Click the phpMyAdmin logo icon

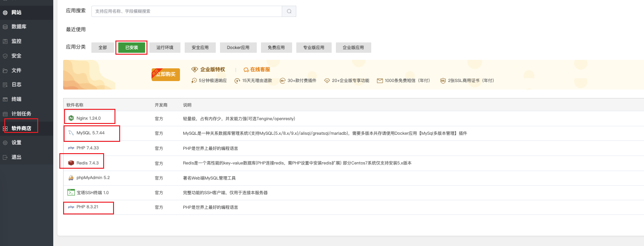click(71, 178)
